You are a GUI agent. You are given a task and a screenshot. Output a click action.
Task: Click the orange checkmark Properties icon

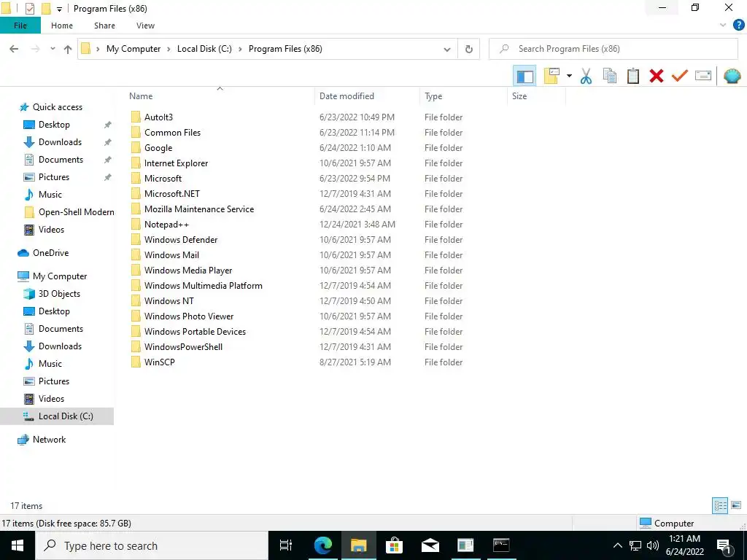680,76
